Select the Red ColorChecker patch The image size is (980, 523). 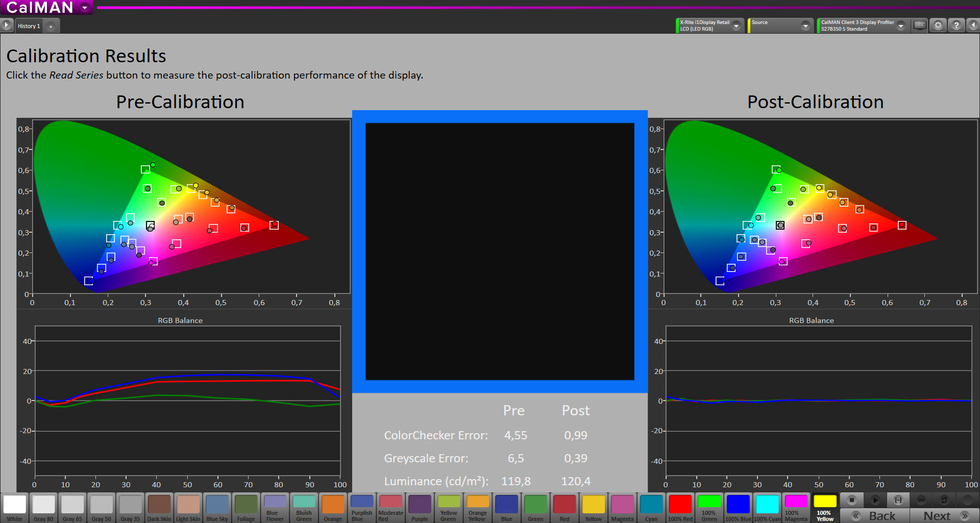tap(564, 508)
